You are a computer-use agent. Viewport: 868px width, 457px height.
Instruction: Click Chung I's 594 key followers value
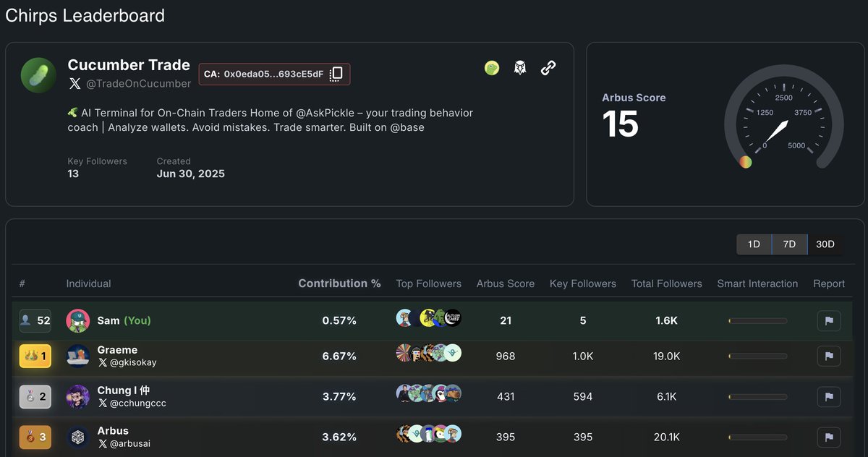(x=583, y=396)
